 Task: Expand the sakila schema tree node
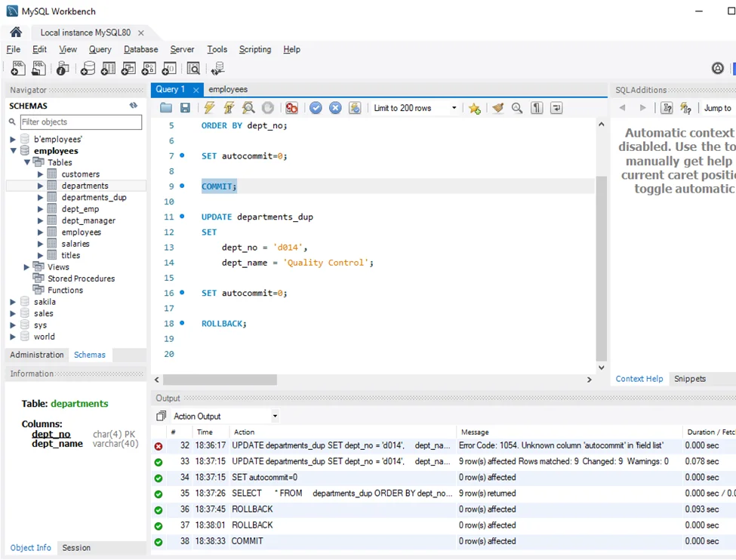(13, 302)
